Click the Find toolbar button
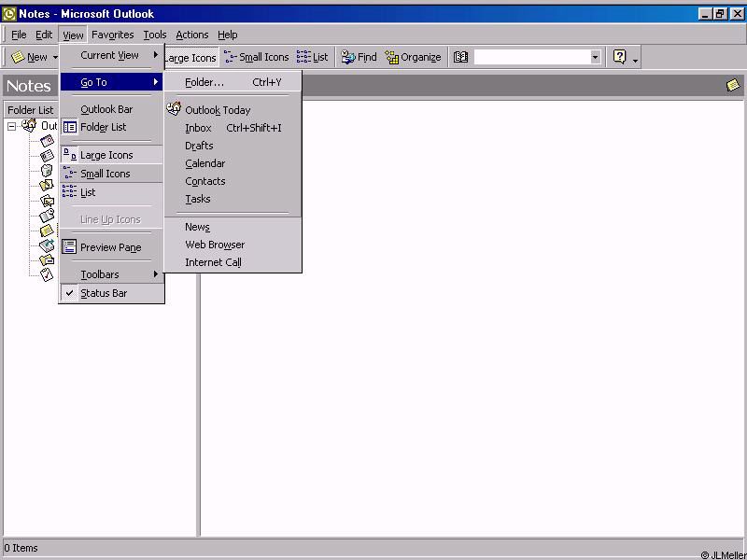The width and height of the screenshot is (747, 560). (x=359, y=57)
